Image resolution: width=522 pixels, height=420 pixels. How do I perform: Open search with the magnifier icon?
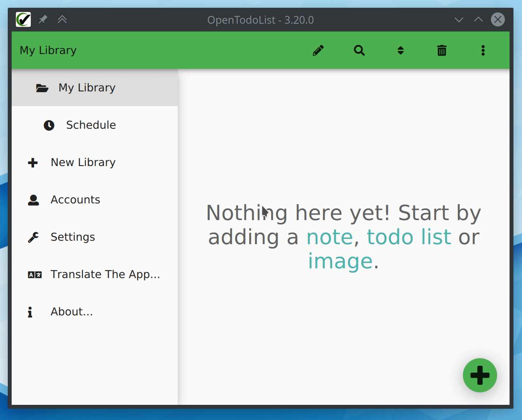coord(359,51)
